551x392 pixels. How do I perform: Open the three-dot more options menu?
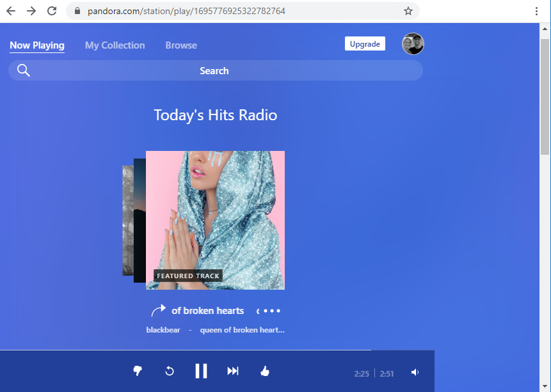tap(272, 311)
